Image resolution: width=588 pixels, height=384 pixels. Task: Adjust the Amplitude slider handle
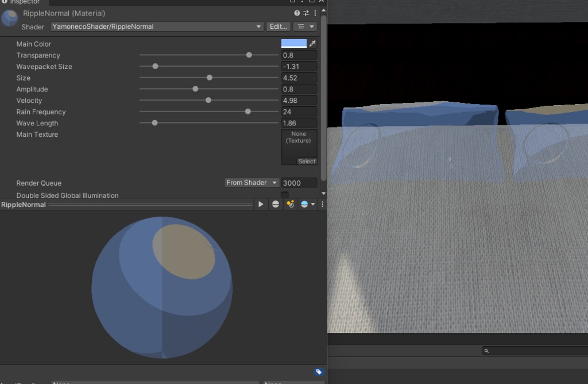click(x=195, y=89)
